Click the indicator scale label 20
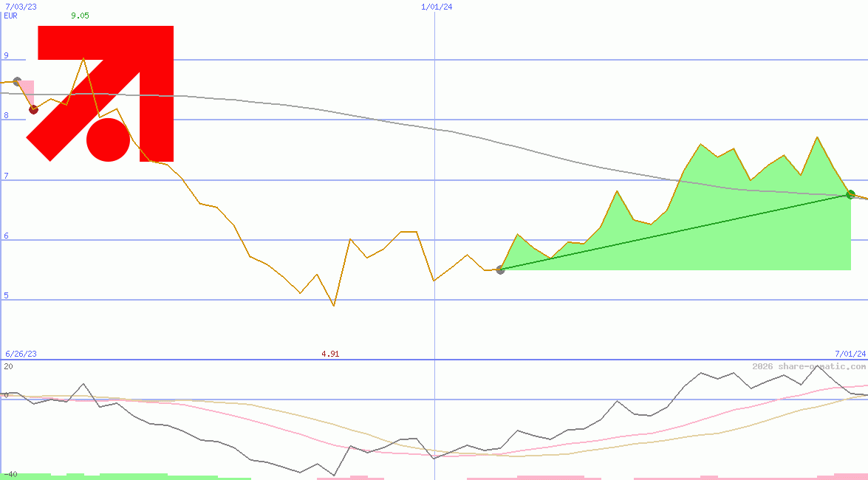 tap(8, 366)
